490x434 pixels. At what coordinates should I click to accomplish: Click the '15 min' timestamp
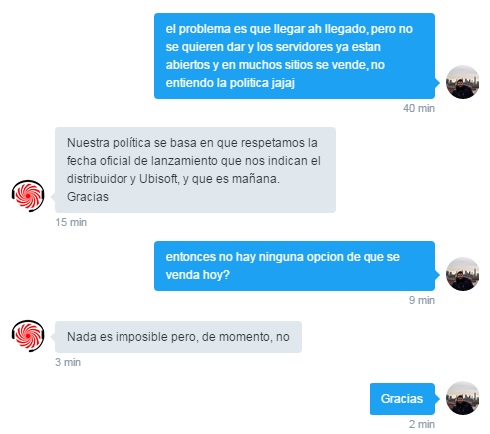click(x=71, y=222)
